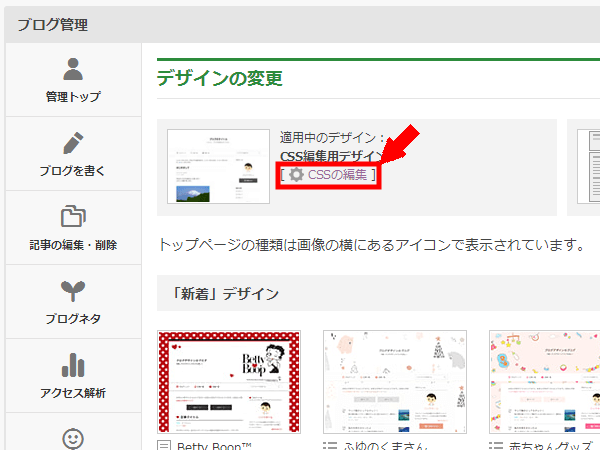Click the ふゆのくまさん design name

385,446
